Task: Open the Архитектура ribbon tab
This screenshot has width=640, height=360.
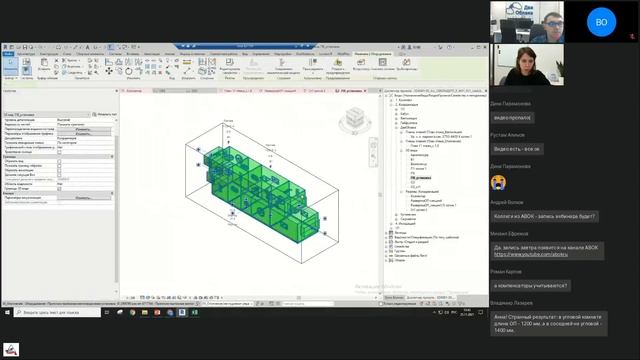Action: tap(26, 54)
